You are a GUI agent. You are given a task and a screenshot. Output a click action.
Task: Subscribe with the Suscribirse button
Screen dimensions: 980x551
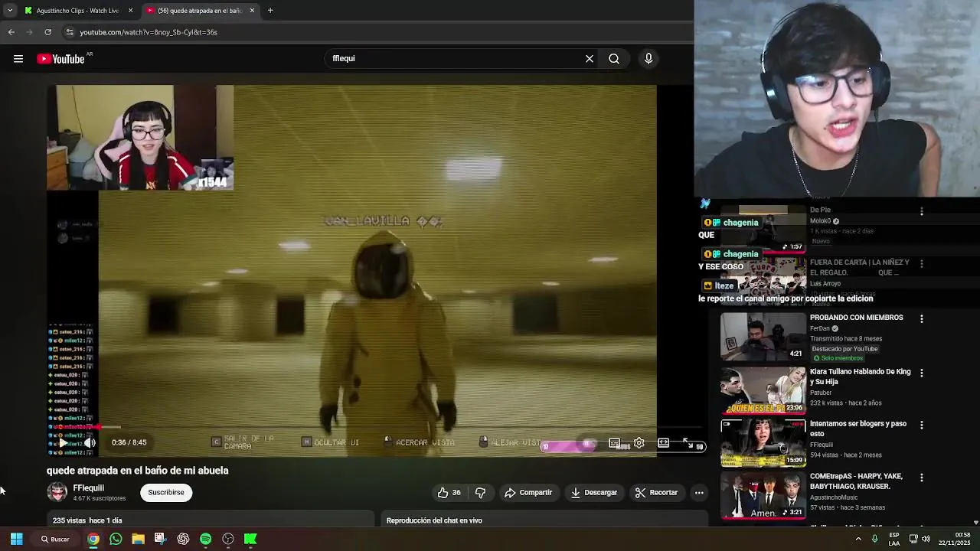pos(166,493)
